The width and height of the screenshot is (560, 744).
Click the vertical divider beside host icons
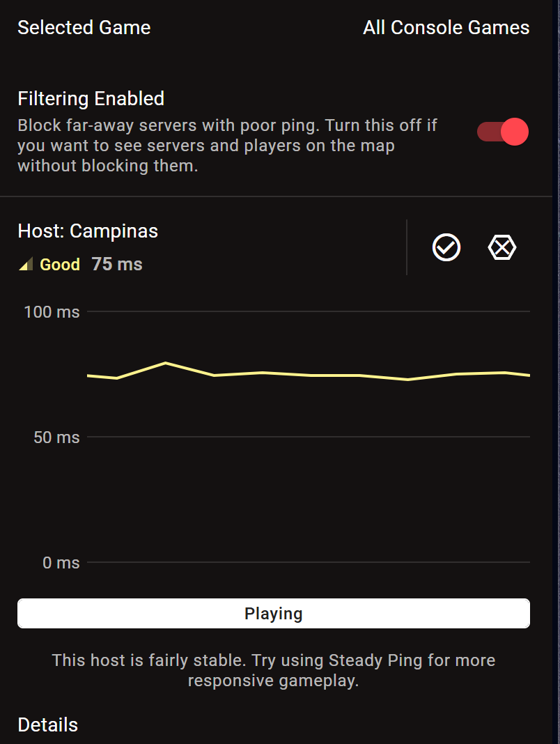[407, 247]
